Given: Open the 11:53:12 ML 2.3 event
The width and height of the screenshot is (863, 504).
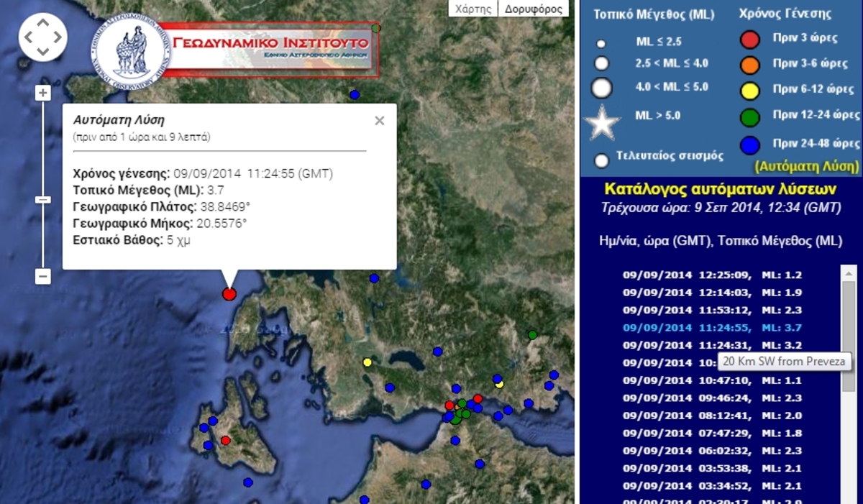Looking at the screenshot, I should pyautogui.click(x=712, y=310).
